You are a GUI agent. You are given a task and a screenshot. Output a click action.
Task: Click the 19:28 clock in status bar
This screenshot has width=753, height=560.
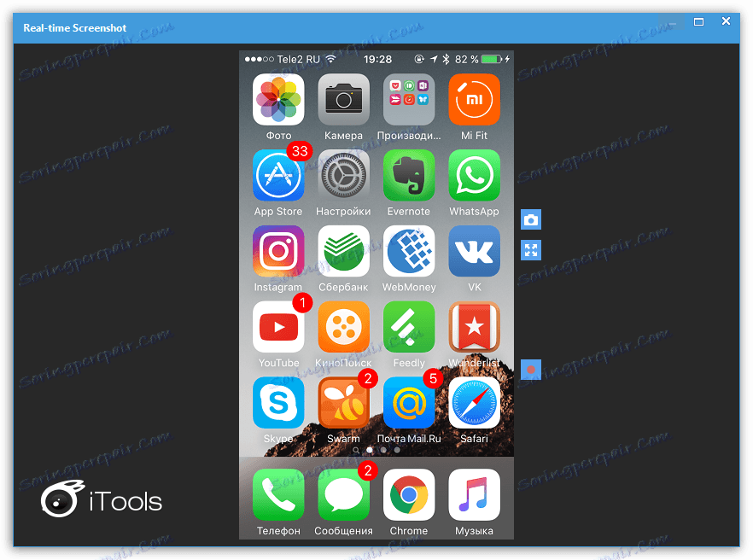377,59
